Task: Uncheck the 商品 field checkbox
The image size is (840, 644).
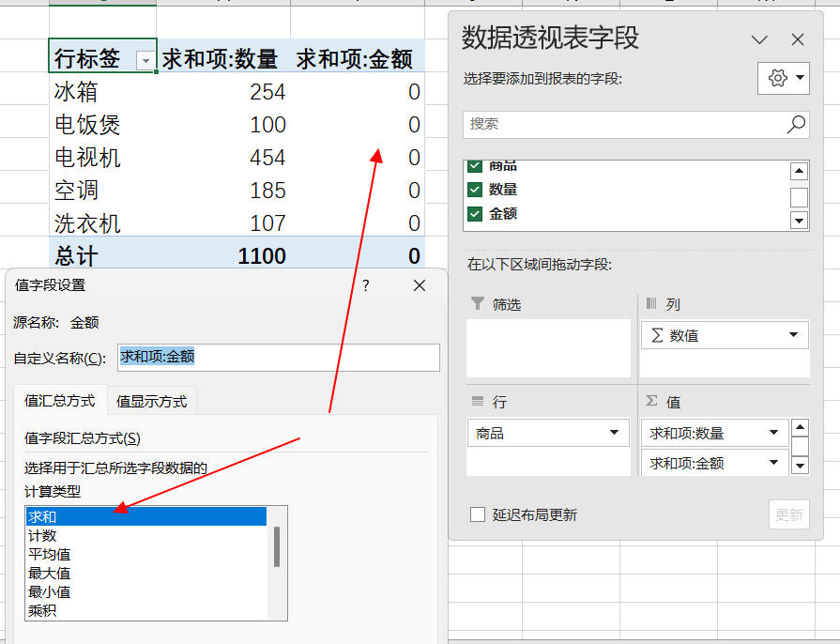Action: coord(475,165)
